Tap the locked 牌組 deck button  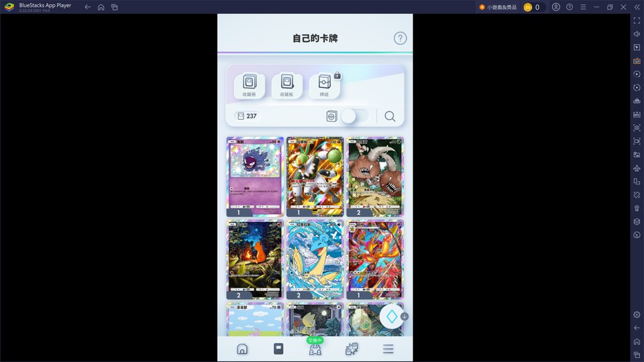325,85
